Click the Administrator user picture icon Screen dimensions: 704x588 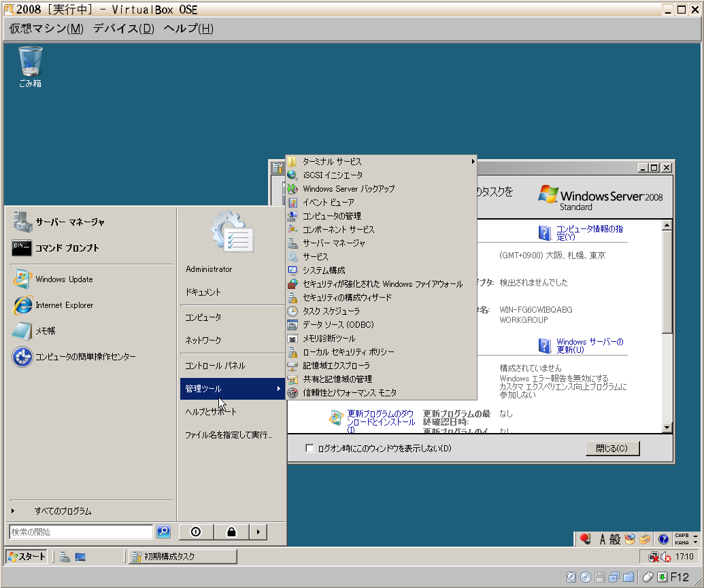(x=232, y=232)
